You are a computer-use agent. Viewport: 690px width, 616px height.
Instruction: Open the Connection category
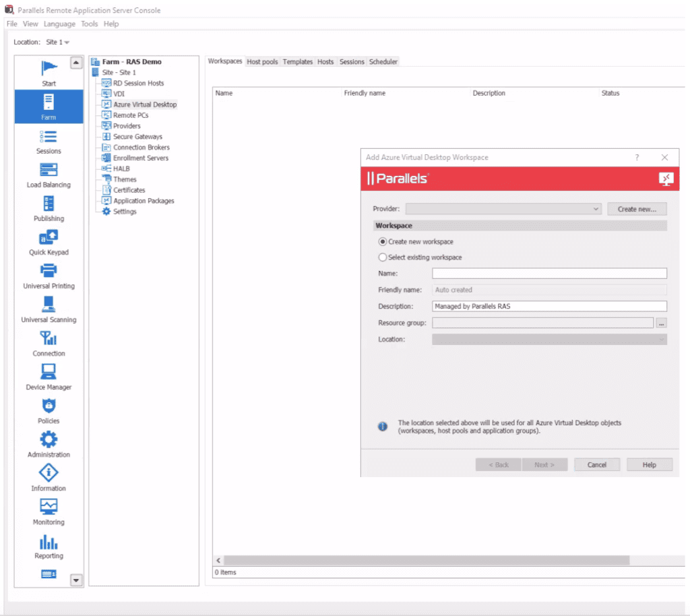(x=49, y=344)
